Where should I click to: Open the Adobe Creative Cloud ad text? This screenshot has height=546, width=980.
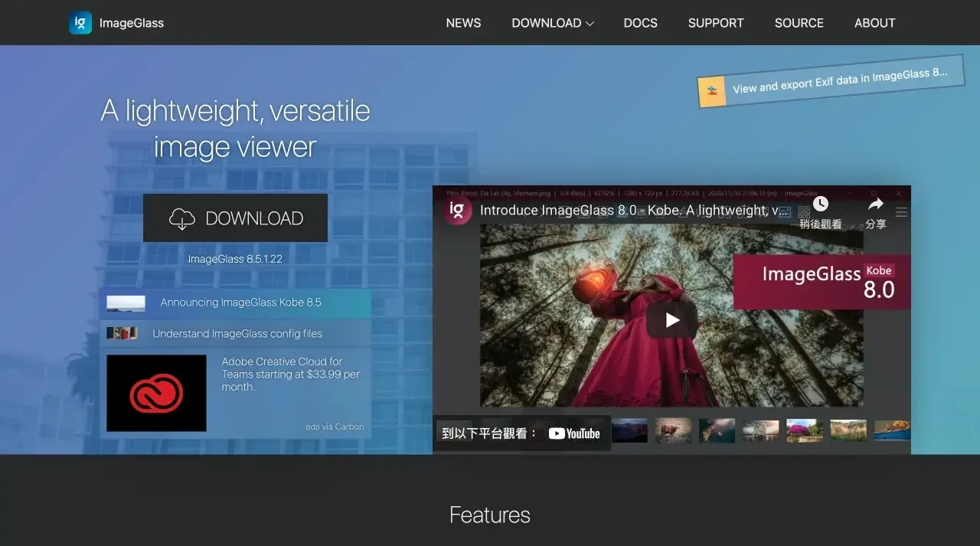290,374
